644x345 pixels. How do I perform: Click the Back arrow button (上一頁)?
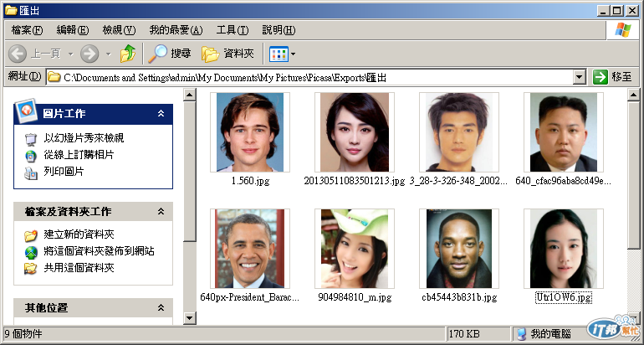coord(18,54)
